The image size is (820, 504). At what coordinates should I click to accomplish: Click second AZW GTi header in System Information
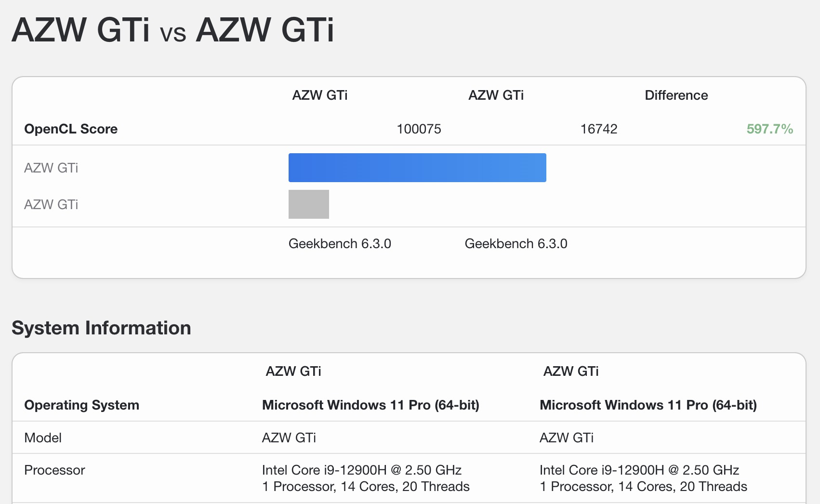click(571, 371)
